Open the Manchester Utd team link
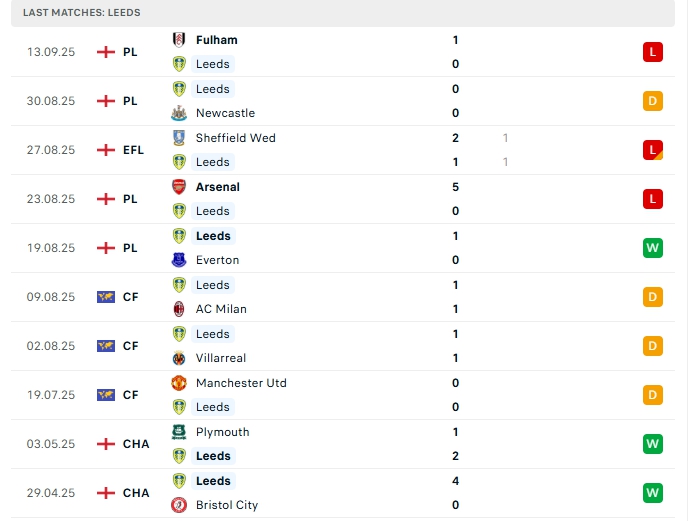688x521 pixels. (241, 383)
